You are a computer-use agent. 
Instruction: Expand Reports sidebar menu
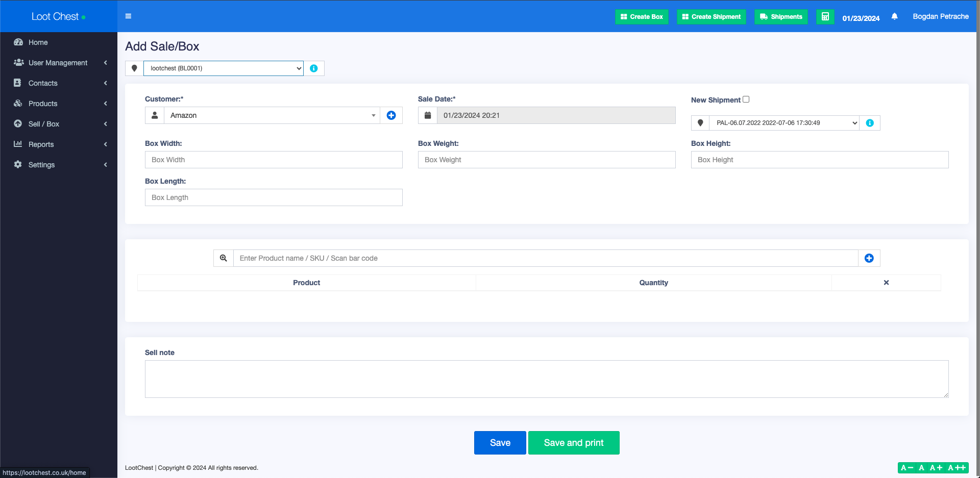coord(59,144)
